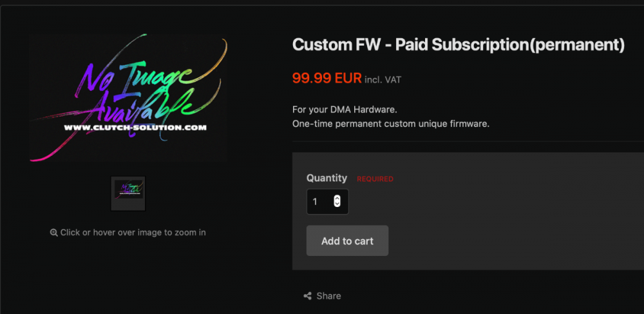Increase quantity with stepper up arrow
Screen dimensions: 644x314
tap(337, 199)
